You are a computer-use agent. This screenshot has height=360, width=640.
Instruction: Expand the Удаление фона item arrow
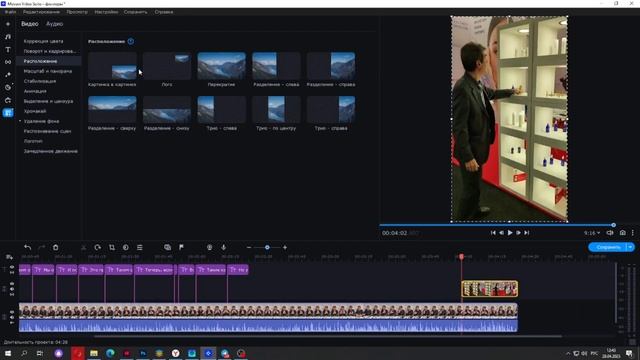click(20, 121)
